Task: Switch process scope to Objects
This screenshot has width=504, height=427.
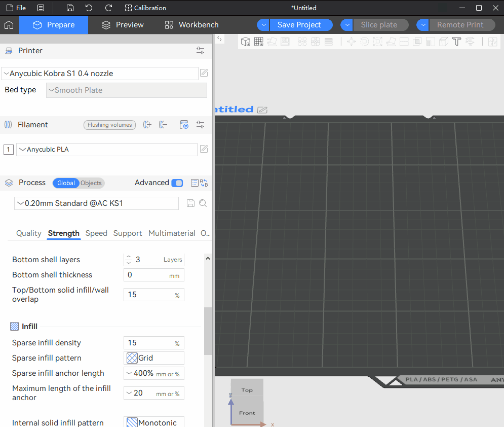Action: click(x=91, y=183)
